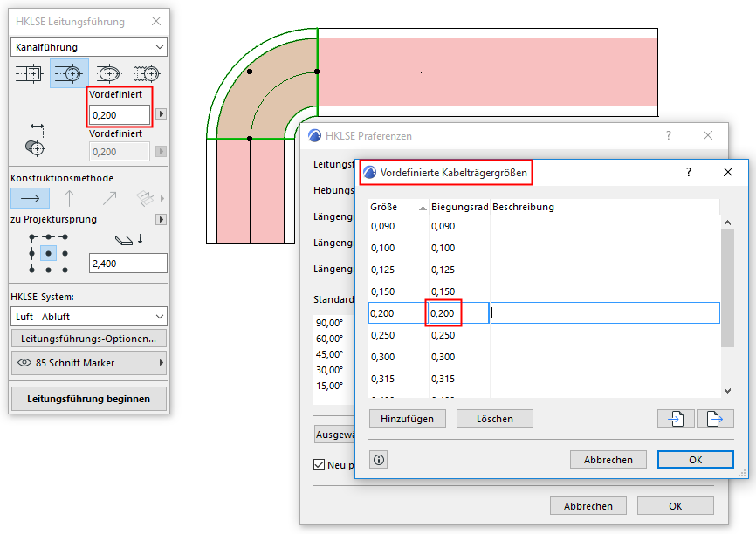
Task: Click the first Vordefiniert 0,200 input field
Action: tap(120, 115)
